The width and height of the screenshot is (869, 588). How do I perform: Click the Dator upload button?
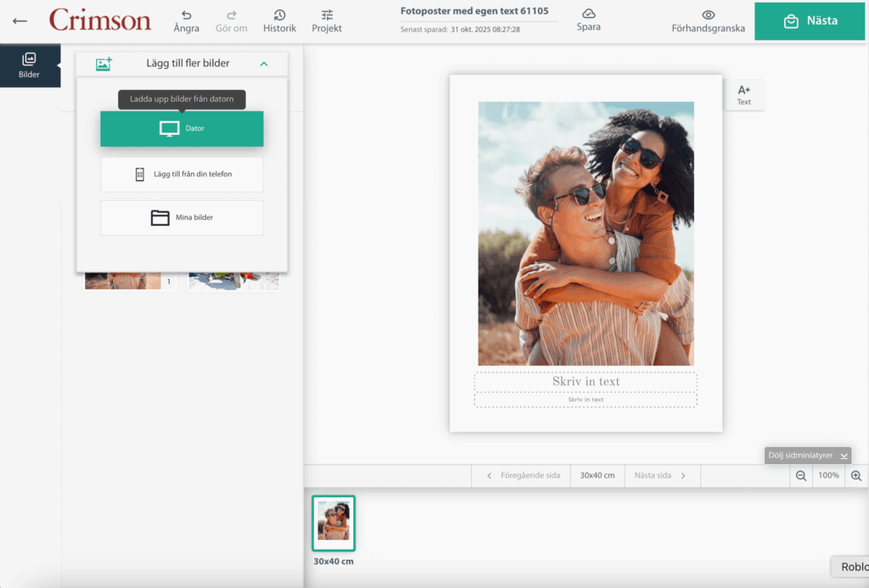coord(182,129)
